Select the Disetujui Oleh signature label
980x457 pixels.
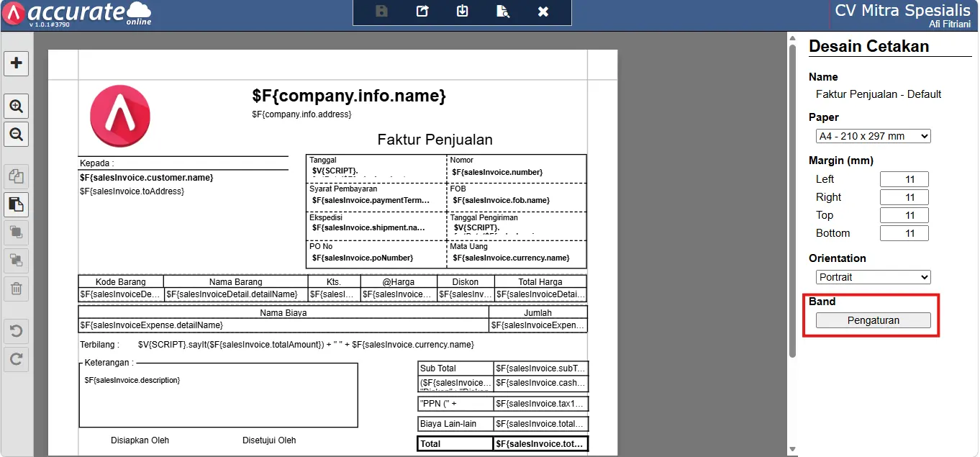tap(269, 440)
